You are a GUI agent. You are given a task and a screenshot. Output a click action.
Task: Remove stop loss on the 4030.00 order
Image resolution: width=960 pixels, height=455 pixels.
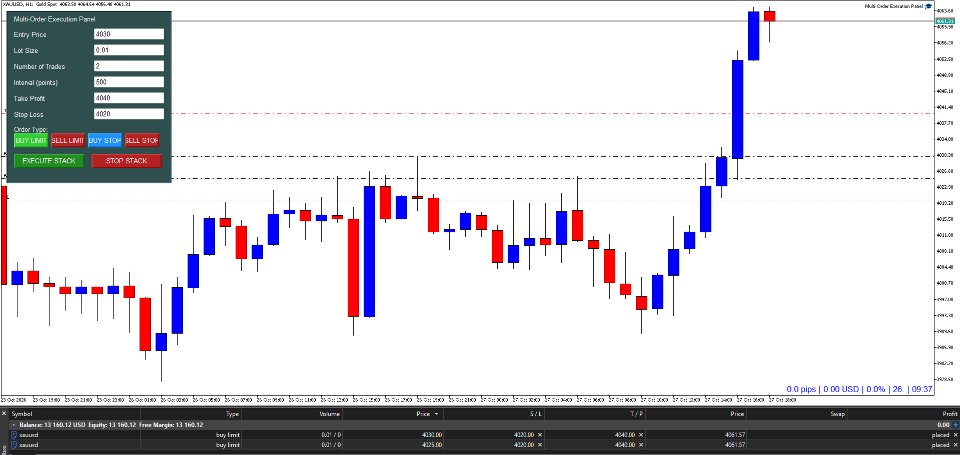pyautogui.click(x=539, y=435)
